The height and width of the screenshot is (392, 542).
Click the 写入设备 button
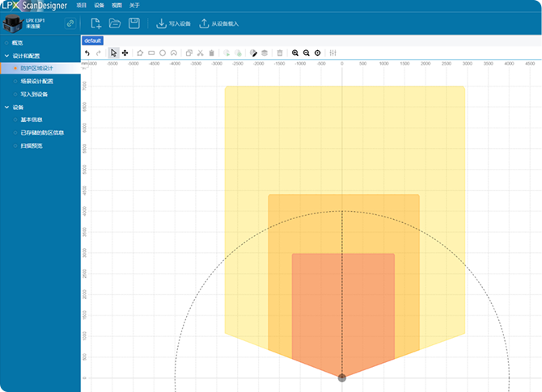coord(172,24)
